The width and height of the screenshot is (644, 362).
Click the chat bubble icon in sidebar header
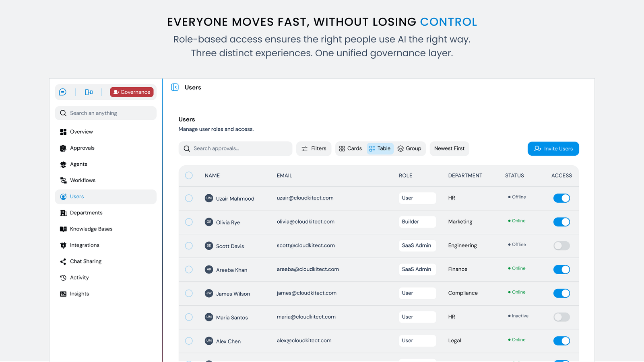pos(63,92)
